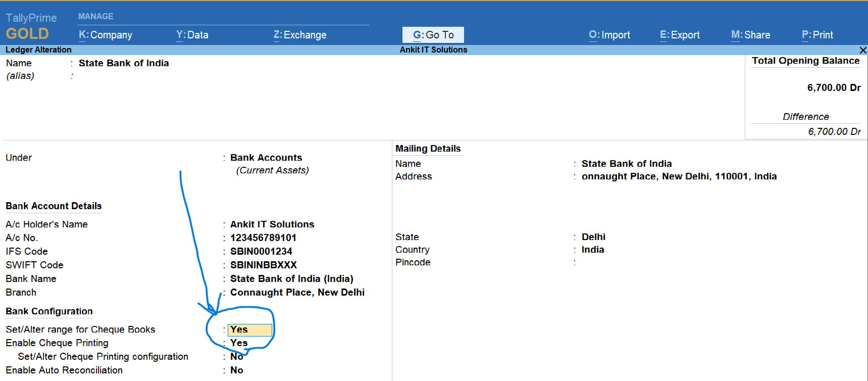Edit SWIFT Code SBININBBXXX
868x381 pixels.
point(264,265)
